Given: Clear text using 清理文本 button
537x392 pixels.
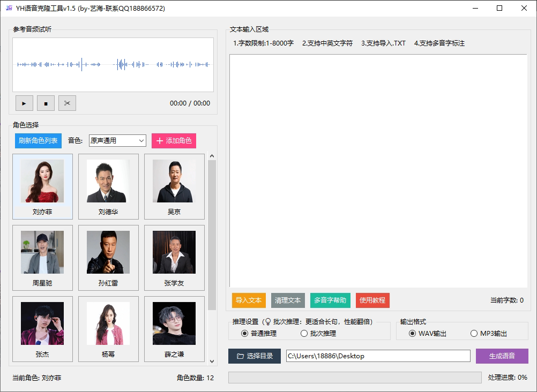Looking at the screenshot, I should (288, 300).
